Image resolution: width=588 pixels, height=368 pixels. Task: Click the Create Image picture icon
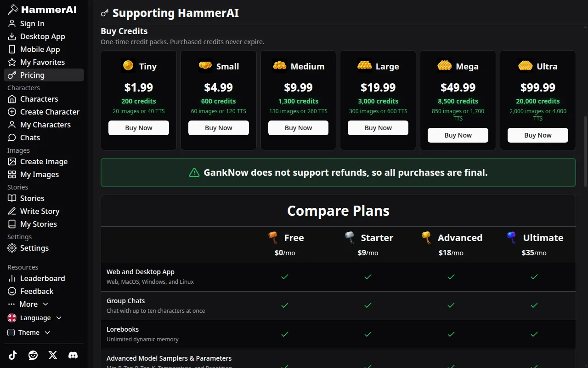[12, 161]
